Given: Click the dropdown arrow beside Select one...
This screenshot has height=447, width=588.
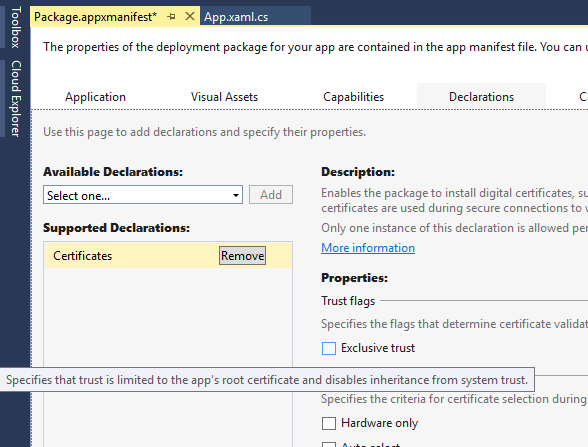Looking at the screenshot, I should 236,195.
